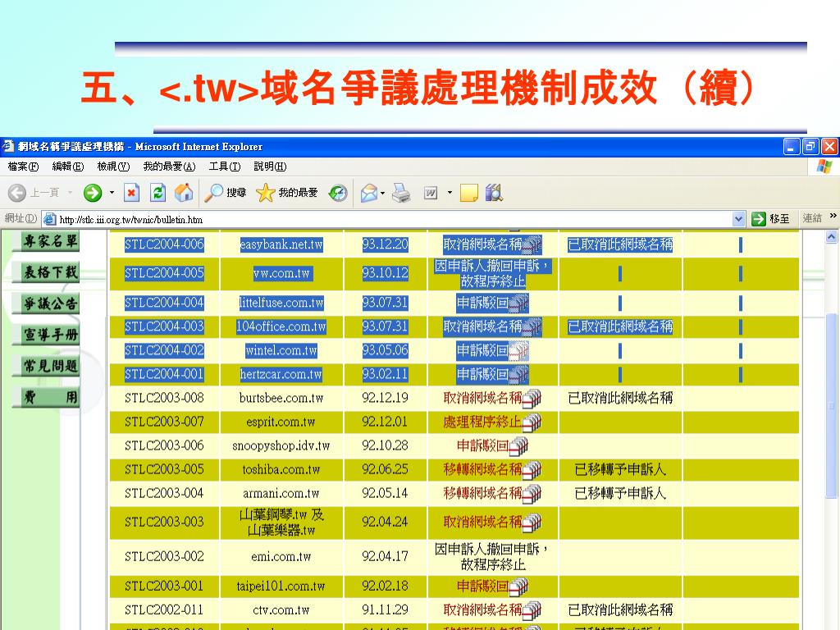Select domain name vw.com.tw
The height and width of the screenshot is (630, 840).
[282, 273]
